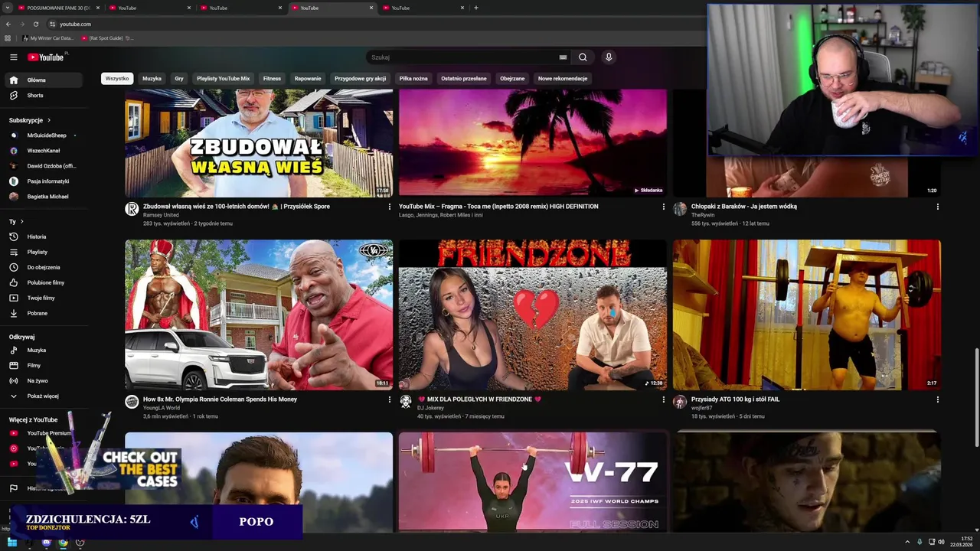980x551 pixels.
Task: Open Rat Spot Guide bookmark
Action: click(106, 37)
